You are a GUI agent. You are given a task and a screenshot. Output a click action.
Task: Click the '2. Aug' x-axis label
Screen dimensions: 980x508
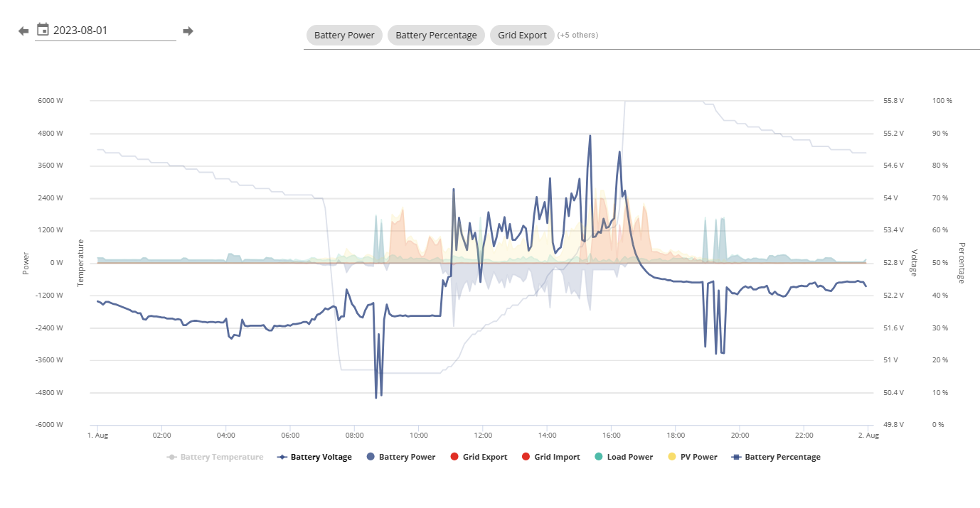868,435
